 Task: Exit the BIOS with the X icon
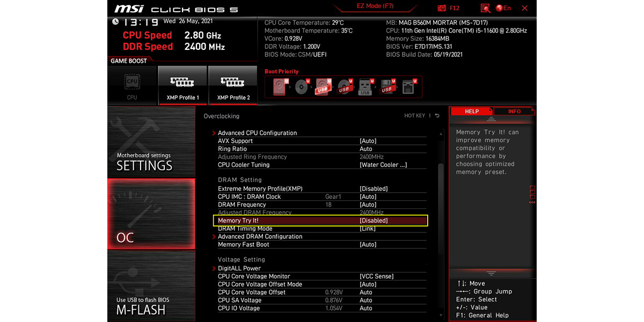point(525,8)
